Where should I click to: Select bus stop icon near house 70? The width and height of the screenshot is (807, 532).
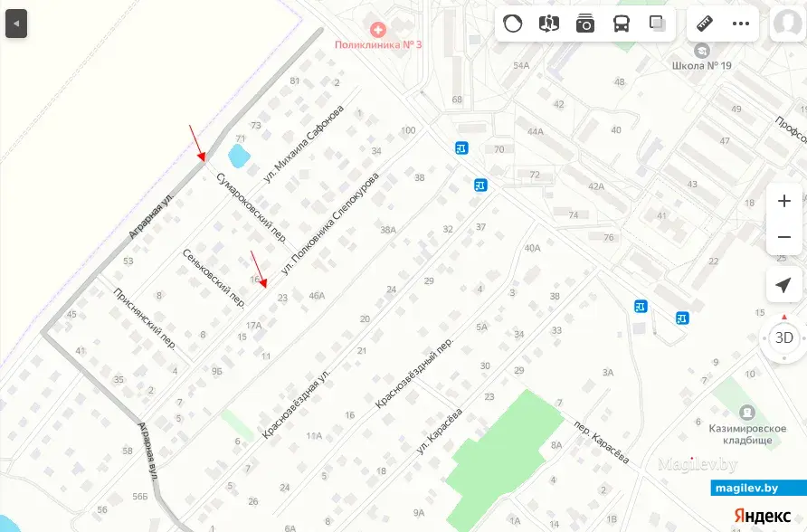click(461, 148)
